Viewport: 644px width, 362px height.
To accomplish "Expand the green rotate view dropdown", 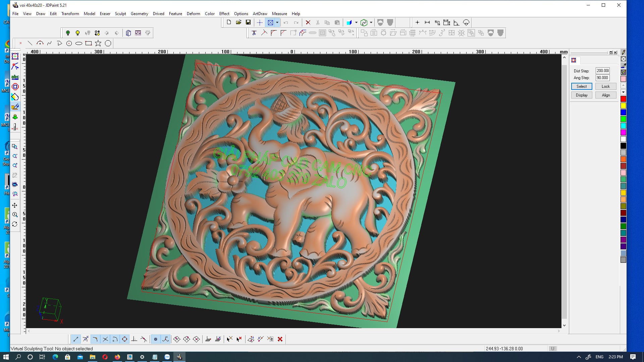I will tap(371, 22).
